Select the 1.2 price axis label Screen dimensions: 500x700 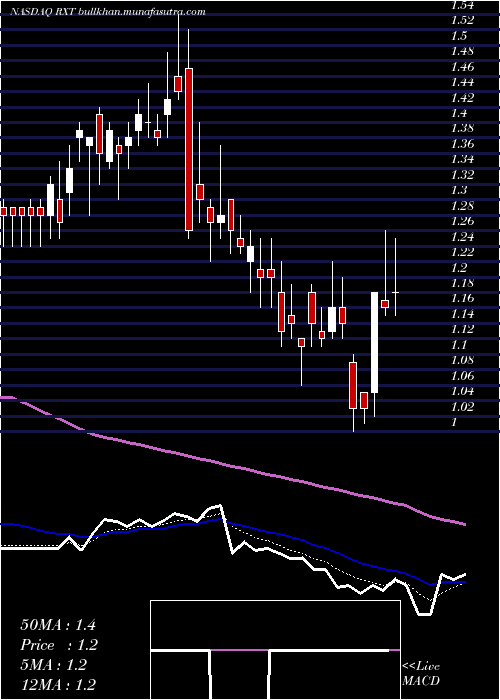tap(459, 267)
